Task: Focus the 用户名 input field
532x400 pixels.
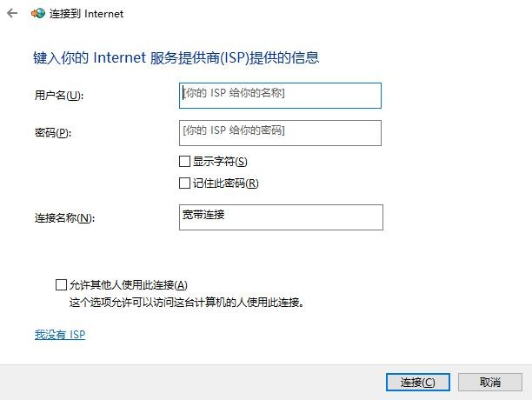Action: point(279,95)
